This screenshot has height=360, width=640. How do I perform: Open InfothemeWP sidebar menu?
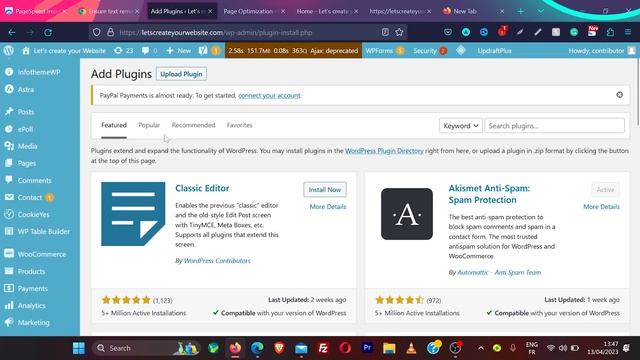pyautogui.click(x=40, y=72)
